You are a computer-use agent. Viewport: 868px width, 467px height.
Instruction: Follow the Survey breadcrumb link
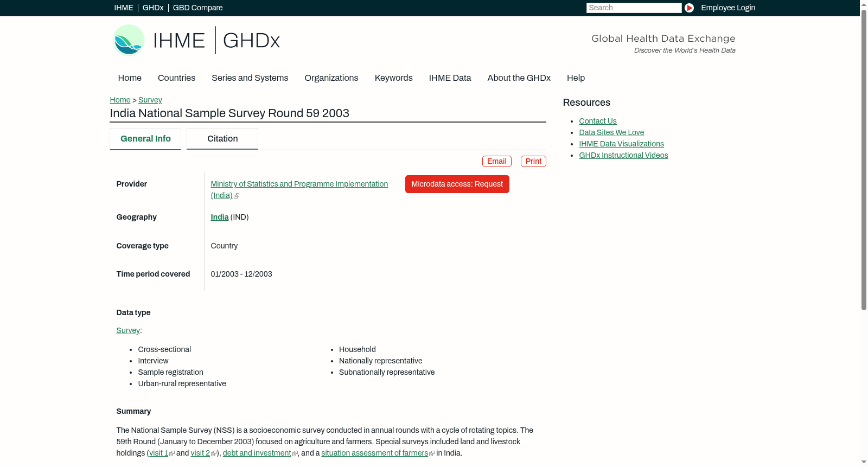(150, 100)
